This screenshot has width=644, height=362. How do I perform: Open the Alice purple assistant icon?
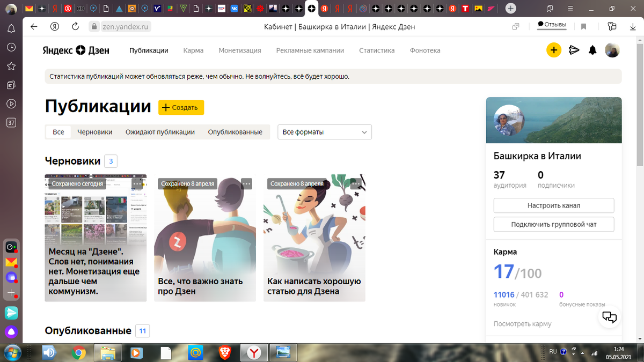[x=11, y=331]
